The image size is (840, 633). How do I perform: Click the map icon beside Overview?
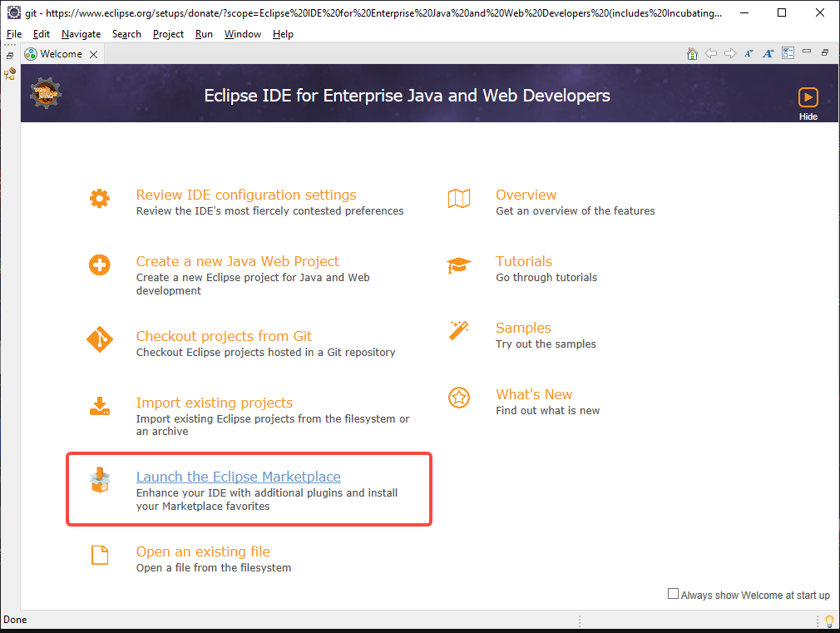click(459, 198)
